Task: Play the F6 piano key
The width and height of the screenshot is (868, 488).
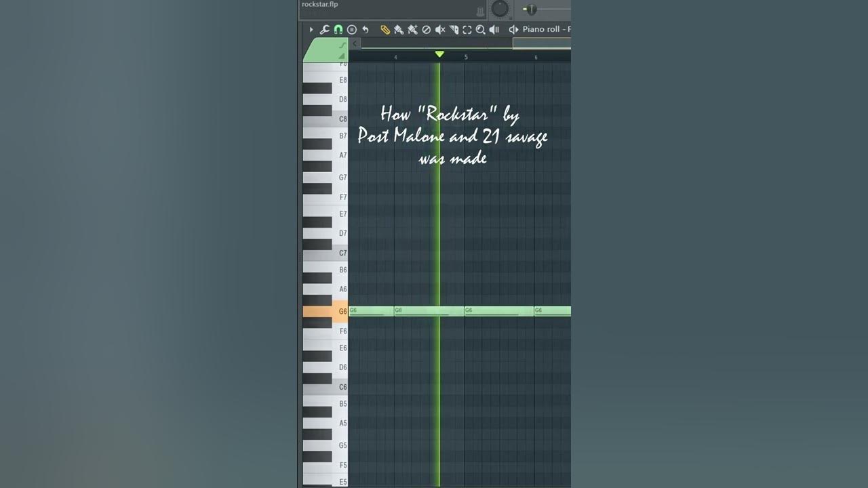Action: [325, 332]
